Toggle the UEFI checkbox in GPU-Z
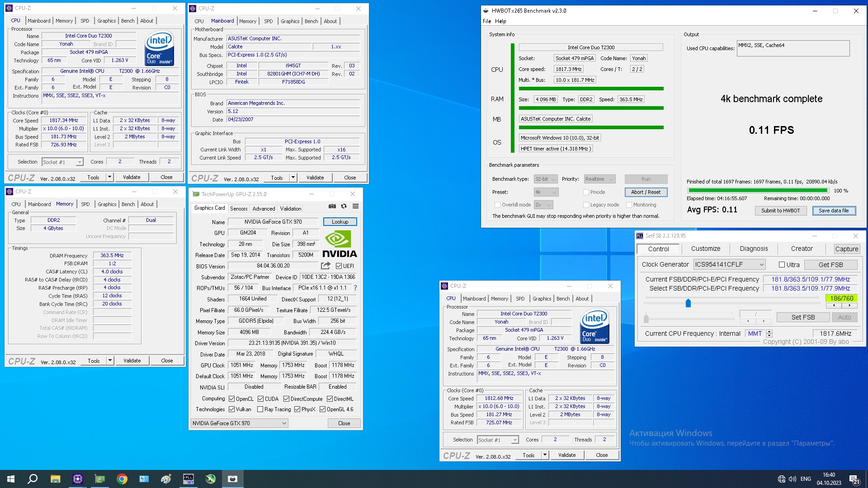The width and height of the screenshot is (868, 488). point(339,266)
